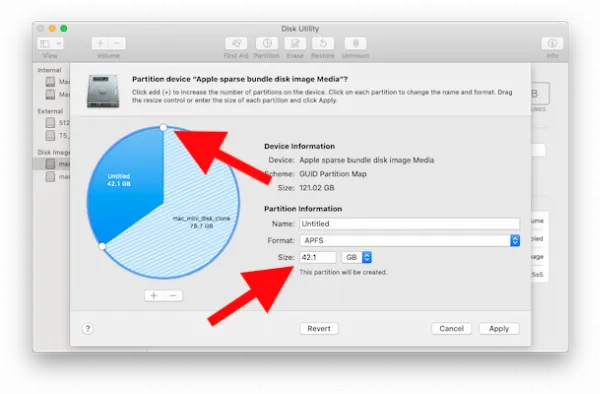Screen dimensions: 600x394
Task: Click the View sidebar toggle icon
Action: (x=45, y=43)
